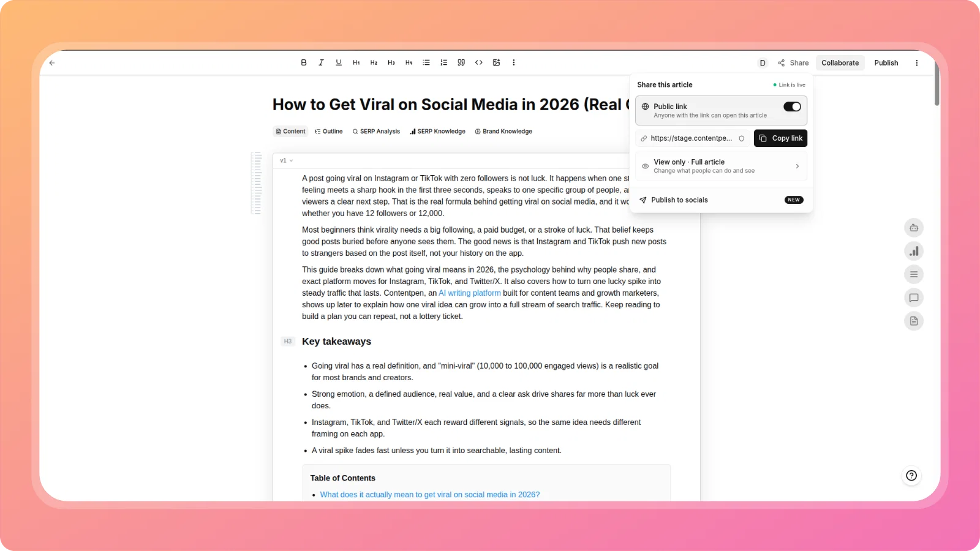Insert a code block
Viewport: 980px width, 551px height.
[x=479, y=62]
